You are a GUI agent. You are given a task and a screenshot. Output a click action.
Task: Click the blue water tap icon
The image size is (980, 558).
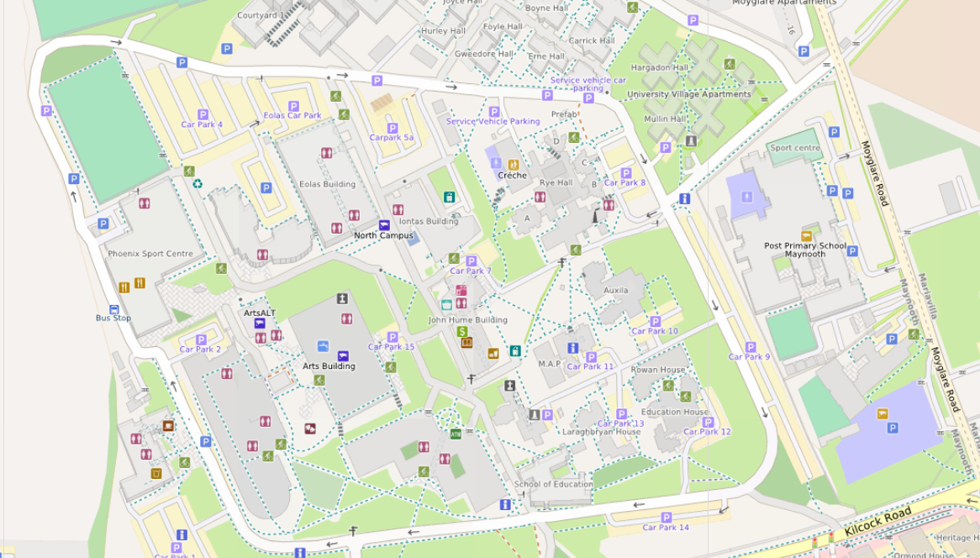[x=323, y=346]
